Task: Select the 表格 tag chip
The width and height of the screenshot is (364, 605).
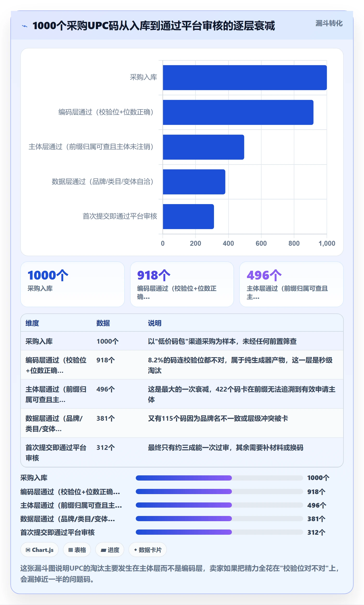Action: 77,550
